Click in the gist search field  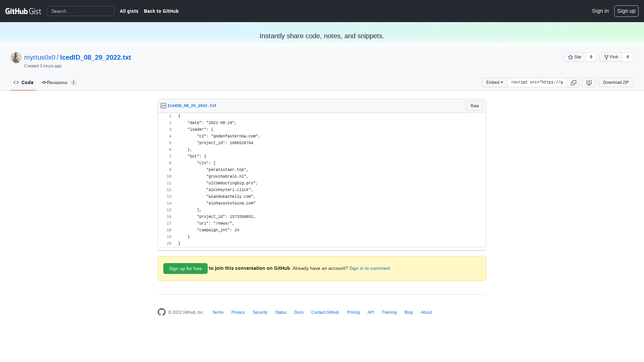click(80, 11)
